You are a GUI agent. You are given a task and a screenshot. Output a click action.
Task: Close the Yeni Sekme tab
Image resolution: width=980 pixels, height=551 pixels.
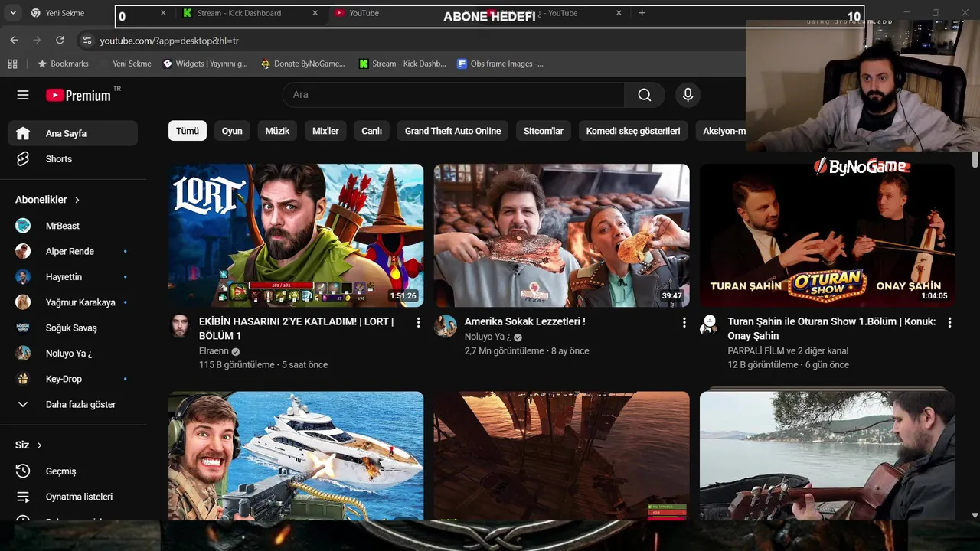point(163,13)
